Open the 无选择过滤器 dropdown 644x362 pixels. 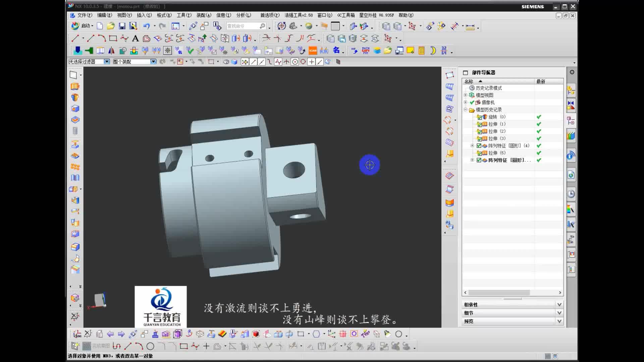107,62
